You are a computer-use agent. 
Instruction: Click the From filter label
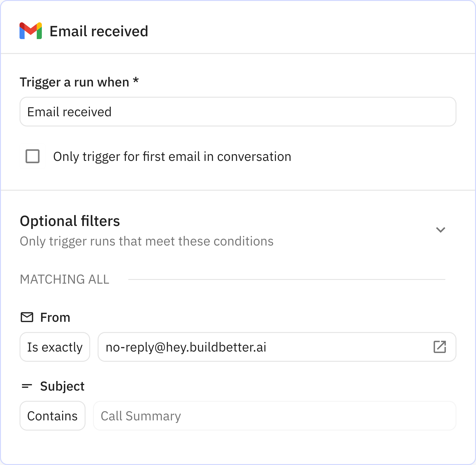55,317
